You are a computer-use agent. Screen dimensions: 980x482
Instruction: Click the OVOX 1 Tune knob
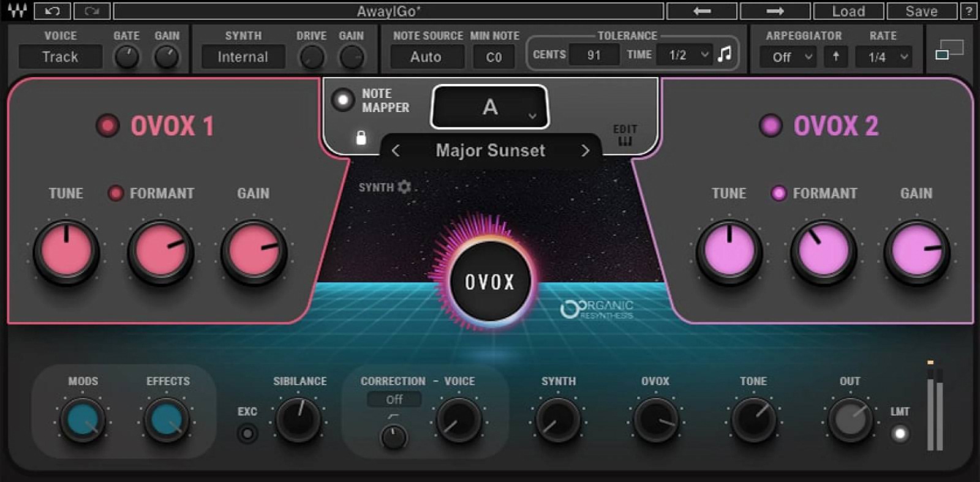tap(66, 252)
